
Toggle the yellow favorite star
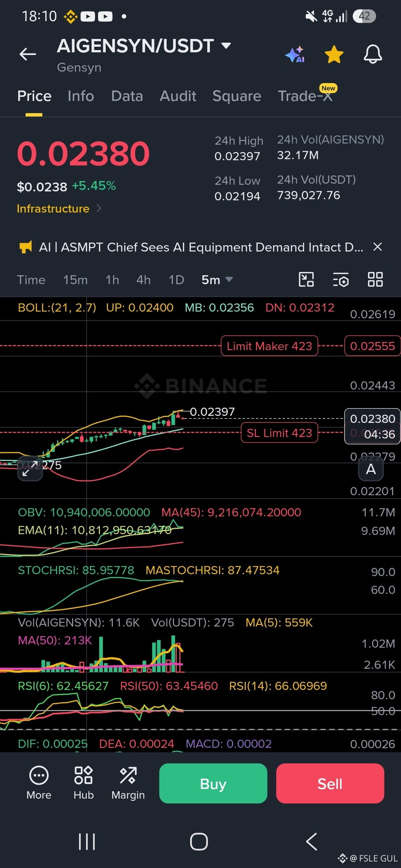(334, 55)
